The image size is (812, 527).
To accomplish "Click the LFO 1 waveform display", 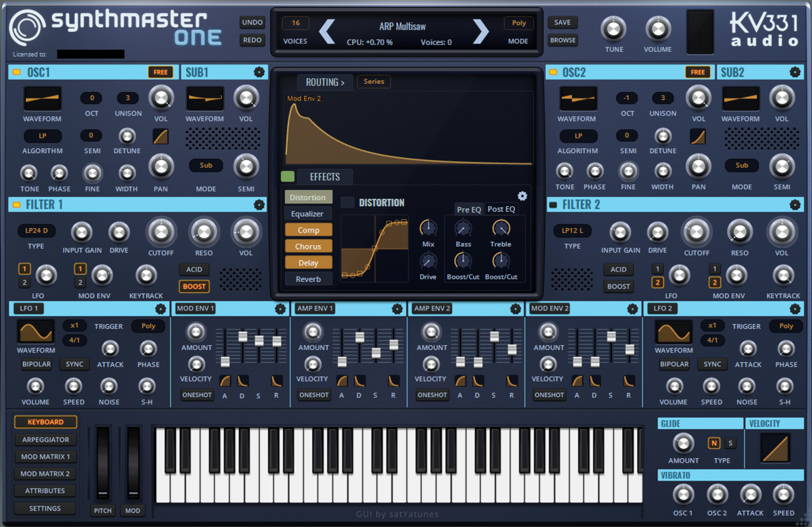I will click(x=36, y=332).
